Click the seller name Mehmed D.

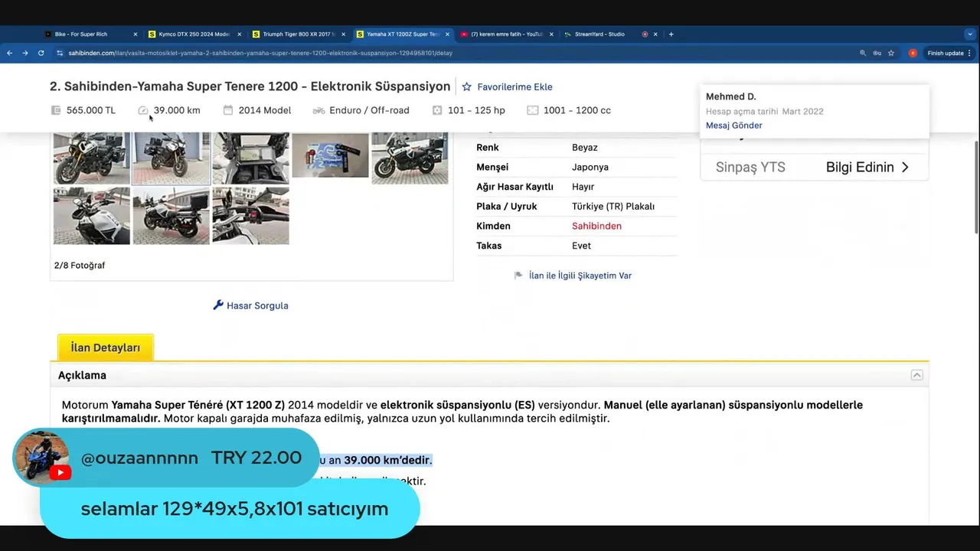point(730,96)
